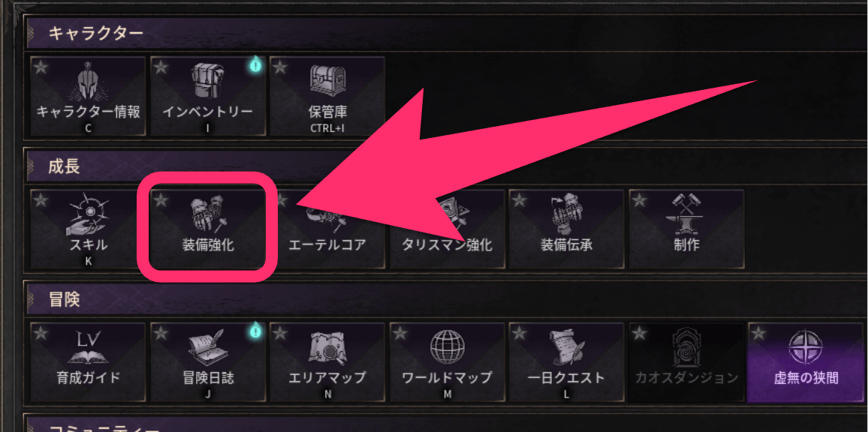Image resolution: width=868 pixels, height=432 pixels.
Task: Toggle favorite star on スキル tile
Action: pyautogui.click(x=40, y=200)
